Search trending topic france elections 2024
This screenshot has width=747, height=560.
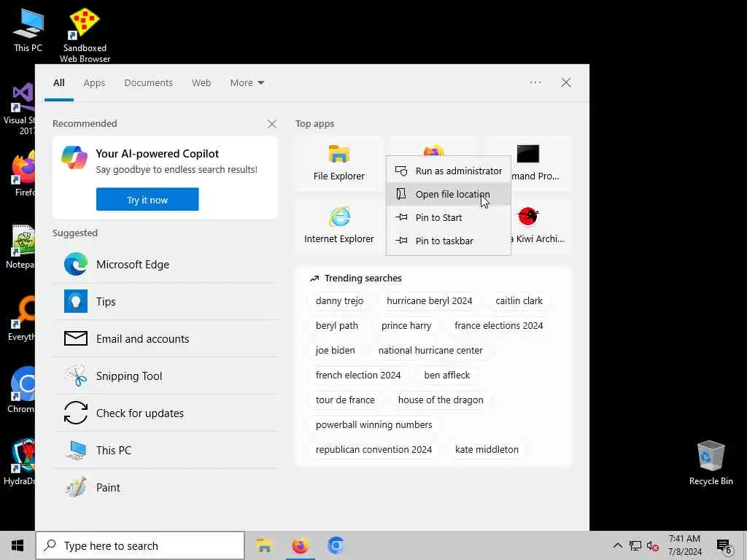pyautogui.click(x=498, y=326)
